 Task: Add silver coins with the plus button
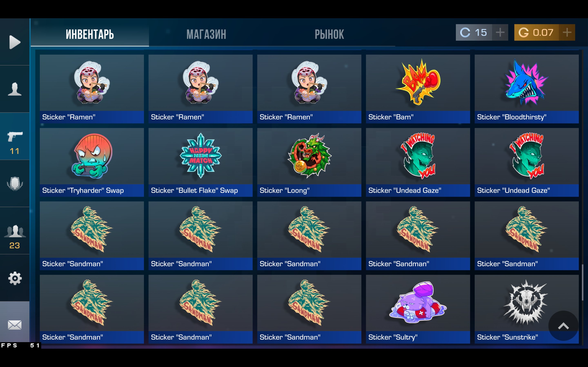click(500, 32)
